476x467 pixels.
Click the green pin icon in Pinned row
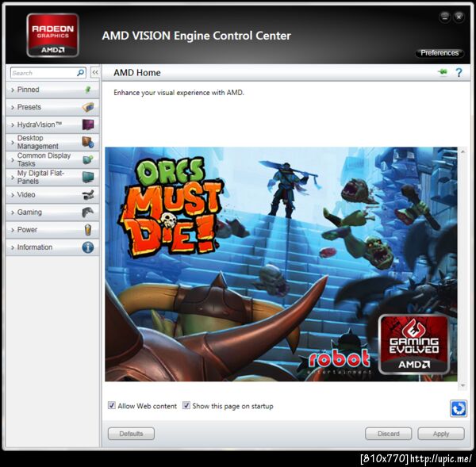pyautogui.click(x=88, y=90)
